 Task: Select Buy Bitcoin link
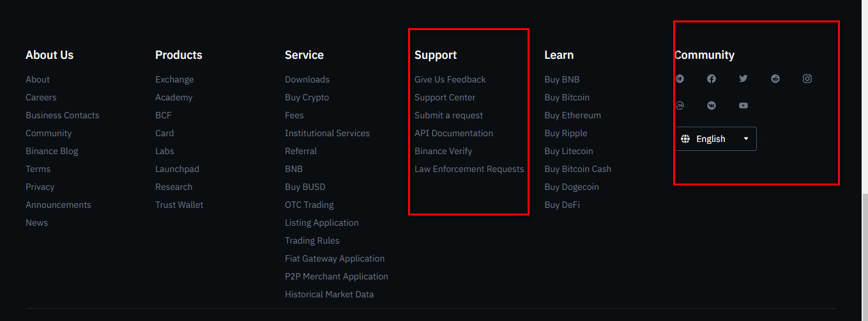[x=567, y=97]
